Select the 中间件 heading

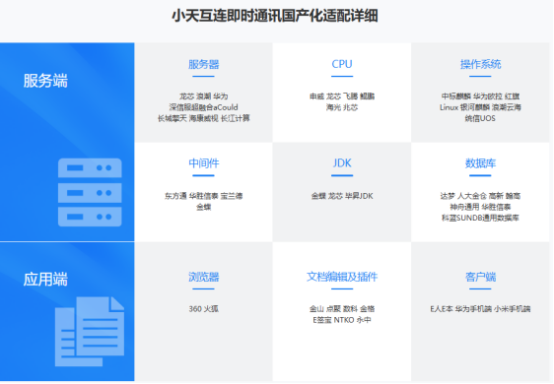204,163
